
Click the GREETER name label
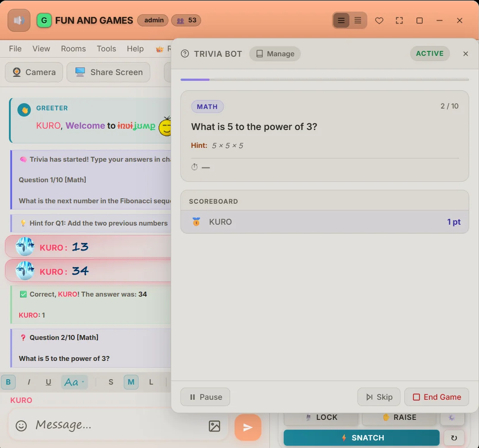click(52, 108)
